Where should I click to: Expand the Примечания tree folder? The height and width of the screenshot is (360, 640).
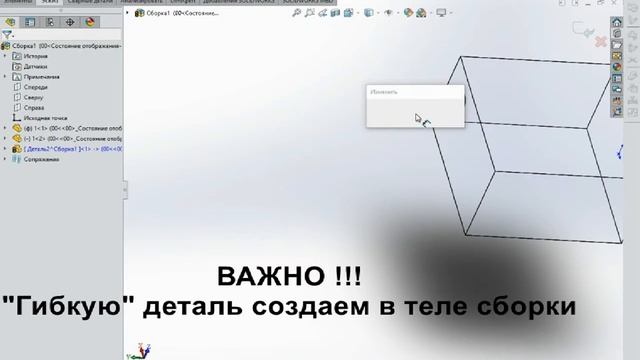[5, 76]
